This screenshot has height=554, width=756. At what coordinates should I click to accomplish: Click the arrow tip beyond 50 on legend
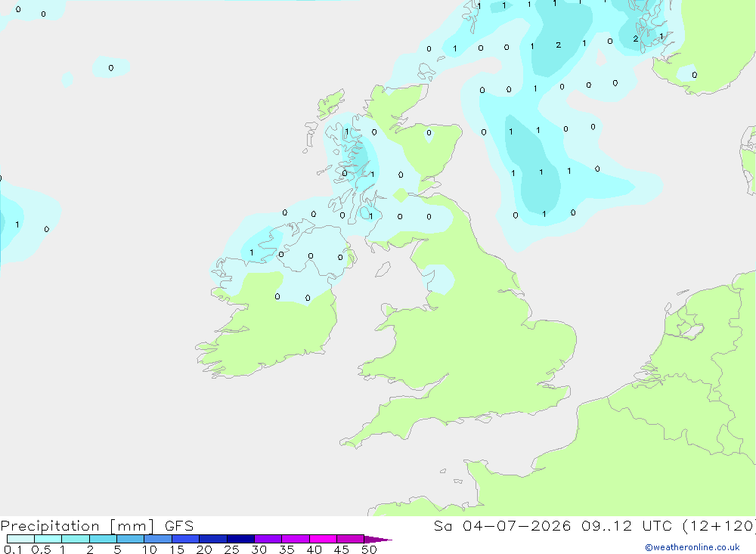point(379,540)
